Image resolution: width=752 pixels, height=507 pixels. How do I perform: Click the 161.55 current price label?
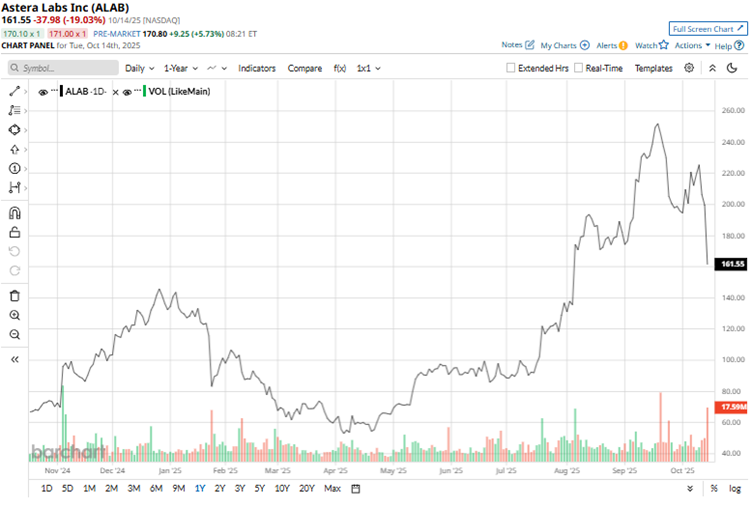(x=731, y=264)
